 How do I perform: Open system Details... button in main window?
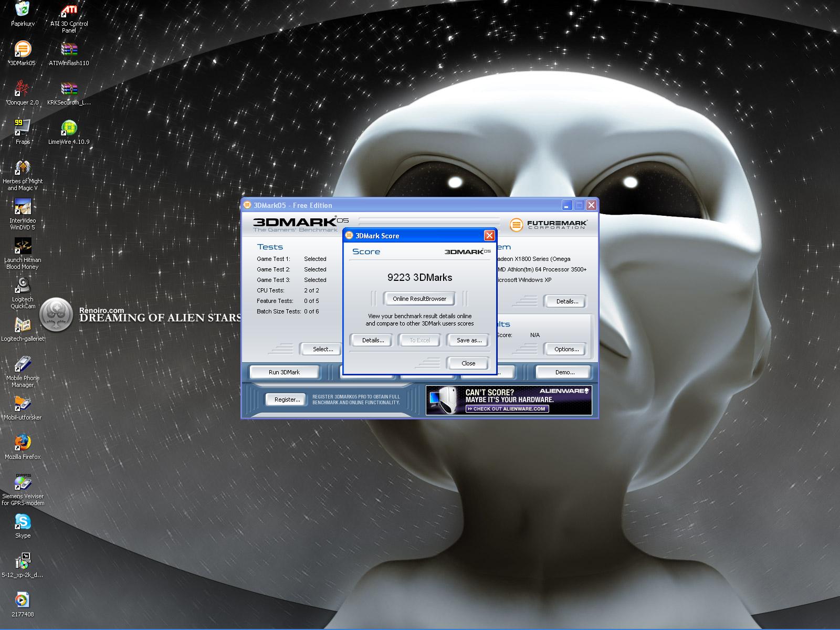[x=566, y=301]
